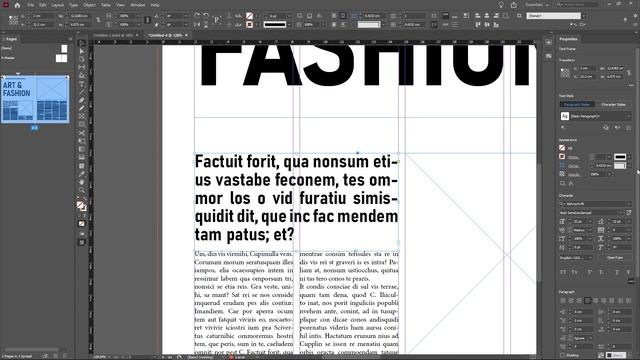Toggle Small Caps (Tr) in Character section
The image size is (640, 360).
click(x=575, y=272)
